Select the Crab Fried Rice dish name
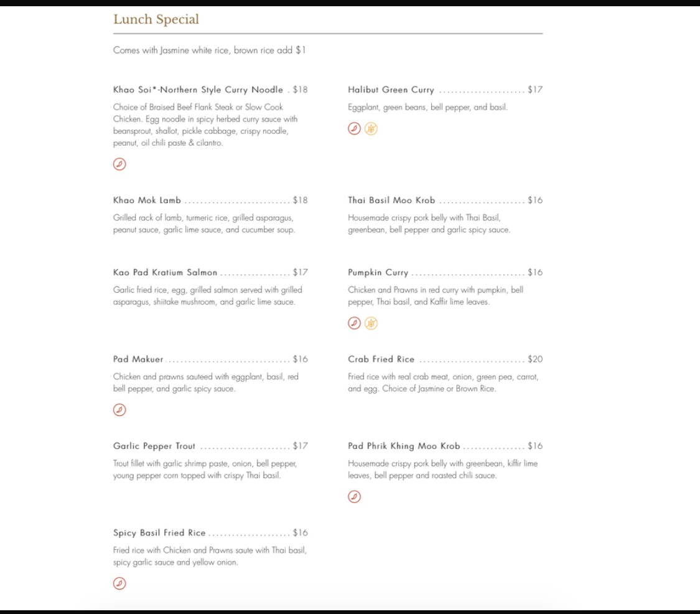Viewport: 700px width, 614px height. pos(381,359)
